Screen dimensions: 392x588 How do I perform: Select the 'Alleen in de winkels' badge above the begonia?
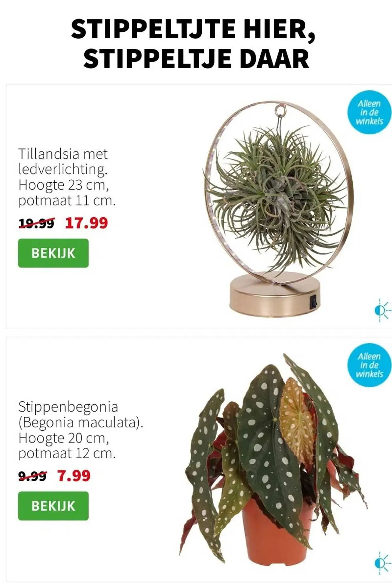pos(370,365)
